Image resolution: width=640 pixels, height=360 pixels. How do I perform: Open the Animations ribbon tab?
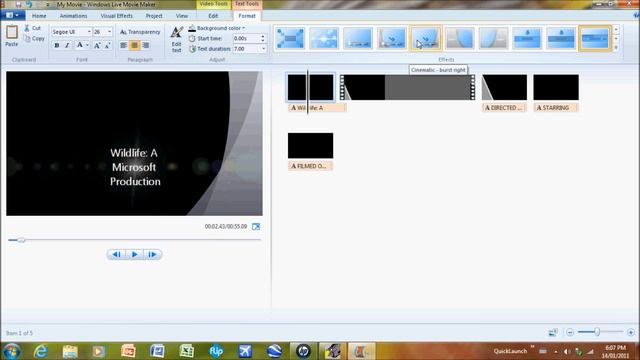point(73,16)
